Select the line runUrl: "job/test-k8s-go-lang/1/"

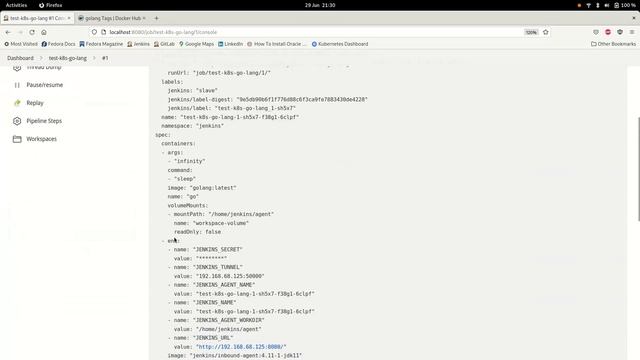tap(219, 73)
